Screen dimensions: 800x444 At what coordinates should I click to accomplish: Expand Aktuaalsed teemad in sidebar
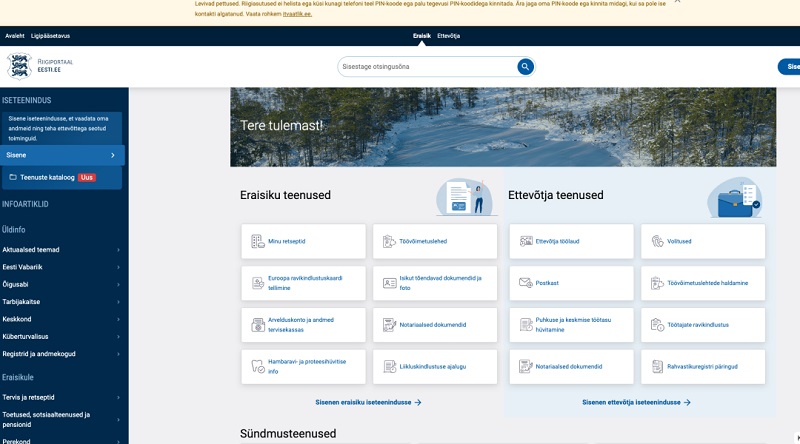click(118, 250)
